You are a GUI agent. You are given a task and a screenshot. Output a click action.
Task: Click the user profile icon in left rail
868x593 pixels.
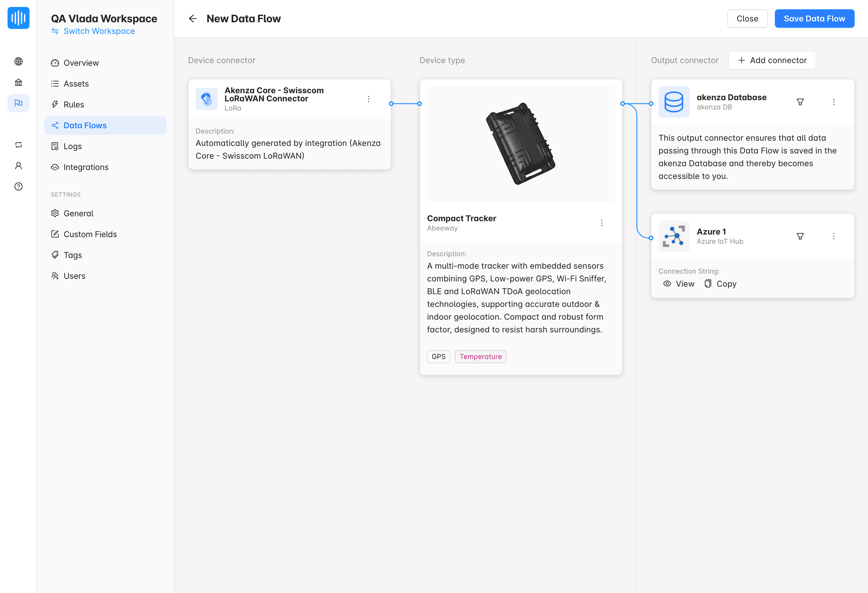click(x=18, y=166)
